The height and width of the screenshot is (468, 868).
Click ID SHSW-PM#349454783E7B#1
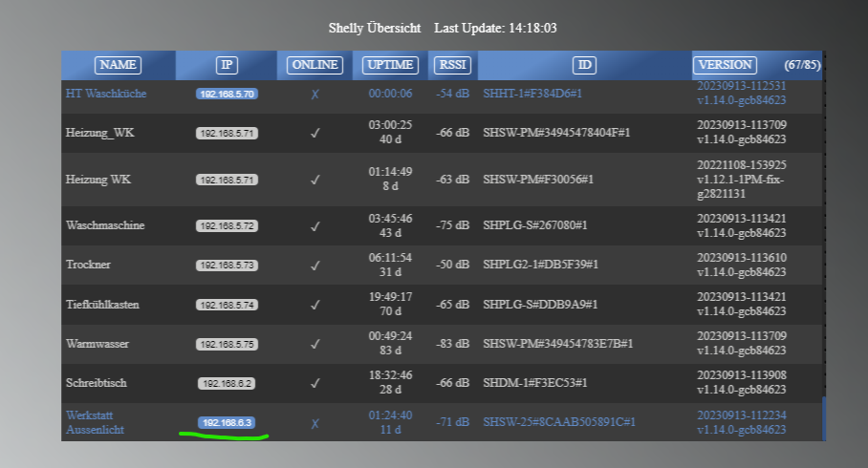558,344
